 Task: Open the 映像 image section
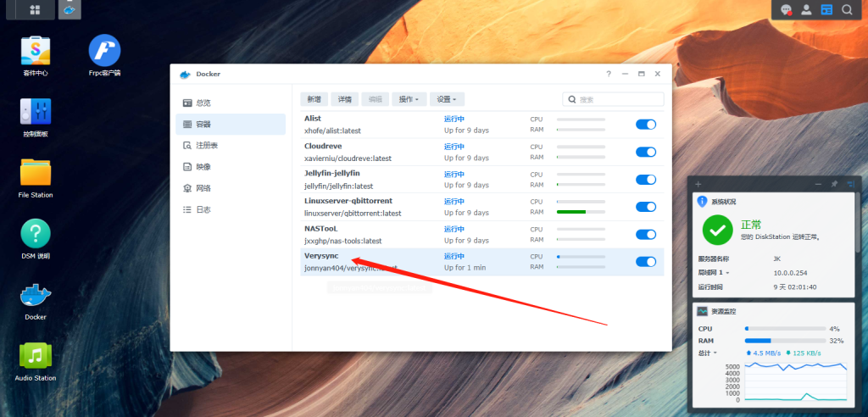[231, 167]
